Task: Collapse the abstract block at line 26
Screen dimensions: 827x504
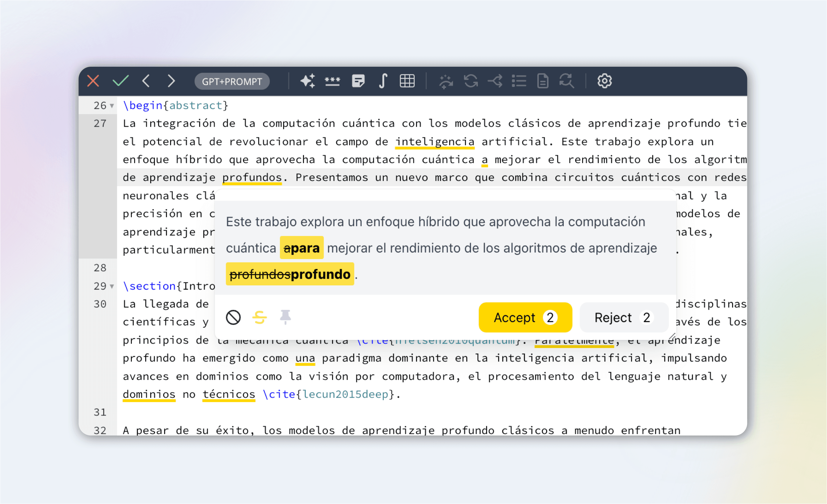Action: (x=112, y=106)
